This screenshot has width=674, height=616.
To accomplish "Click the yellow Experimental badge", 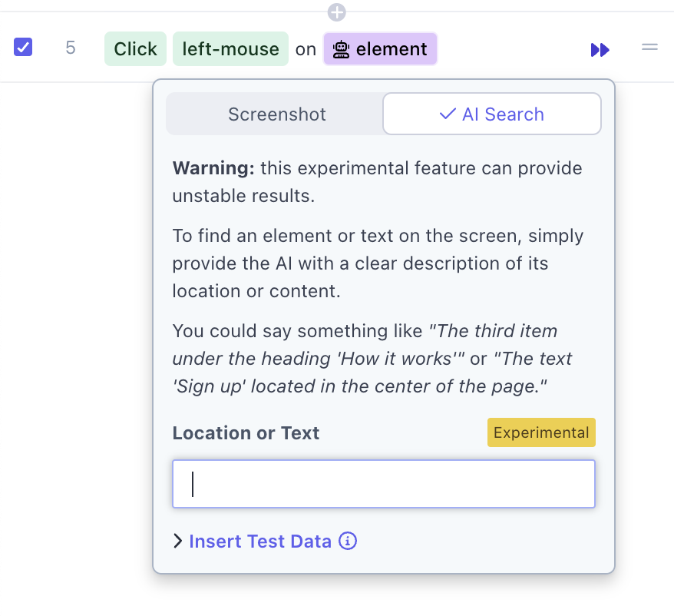I will pyautogui.click(x=541, y=432).
